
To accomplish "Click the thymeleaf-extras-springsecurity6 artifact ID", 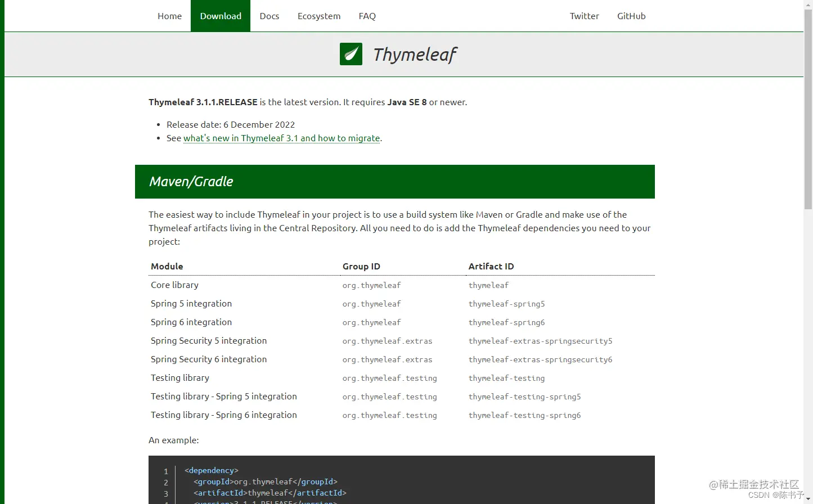I will click(540, 359).
